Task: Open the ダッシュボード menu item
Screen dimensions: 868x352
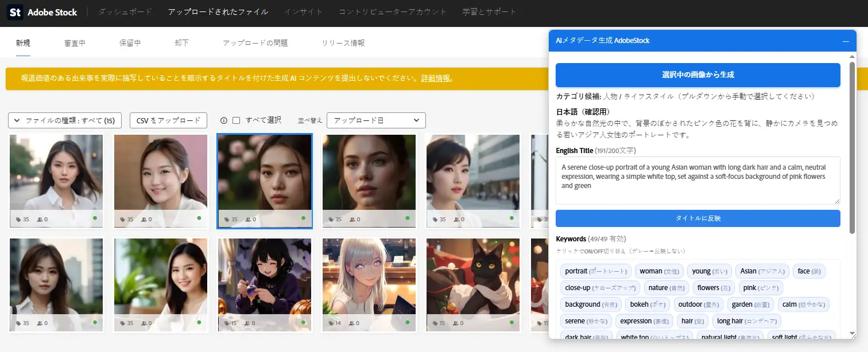Action: [125, 12]
